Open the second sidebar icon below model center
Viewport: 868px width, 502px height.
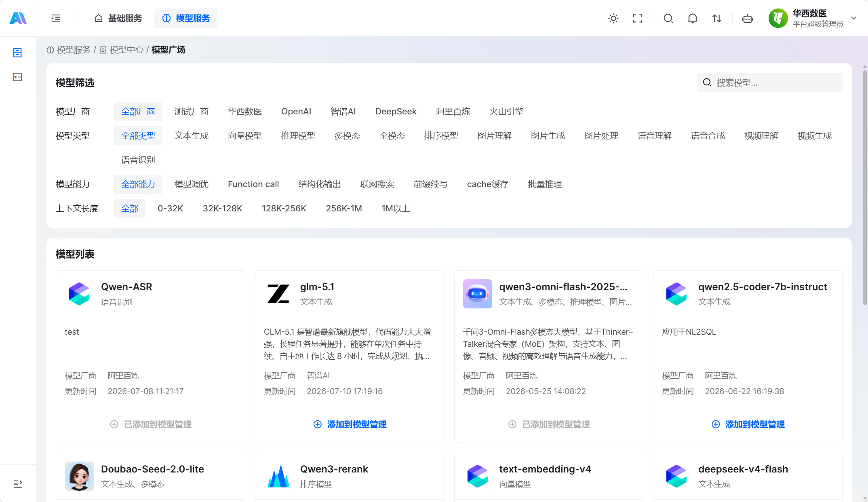click(x=17, y=77)
